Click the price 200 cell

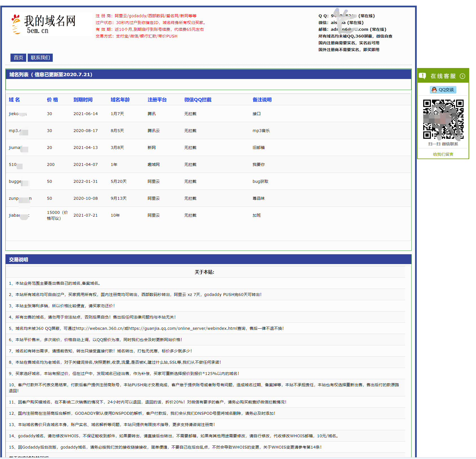pos(51,164)
